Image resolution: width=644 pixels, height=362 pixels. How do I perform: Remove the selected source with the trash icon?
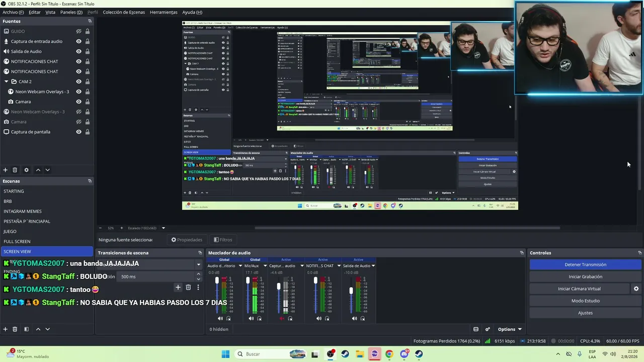(x=15, y=170)
